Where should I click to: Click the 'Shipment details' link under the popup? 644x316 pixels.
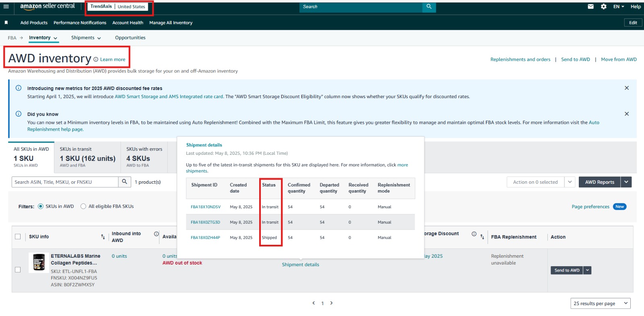[300, 265]
